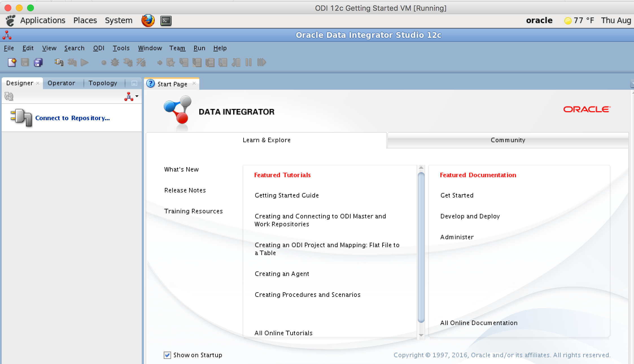Screen dimensions: 634x364
Task: Open the dropdown next to the topology icon
Action: [x=137, y=96]
